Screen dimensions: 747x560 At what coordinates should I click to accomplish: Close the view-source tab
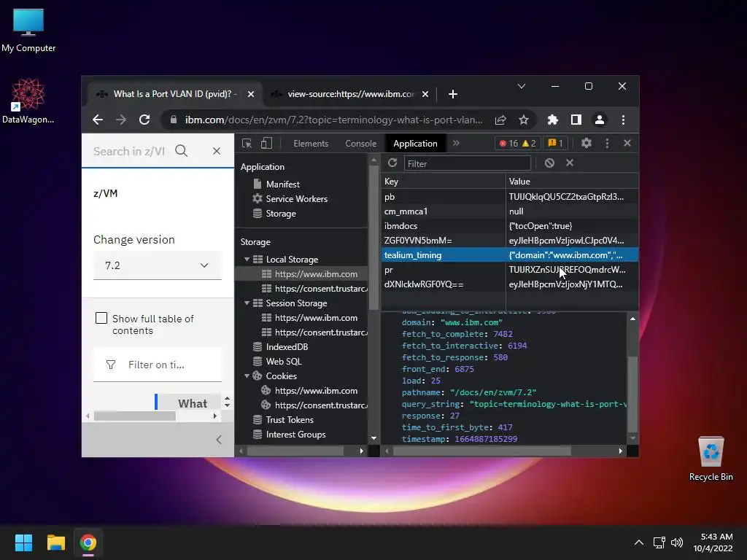coord(425,94)
